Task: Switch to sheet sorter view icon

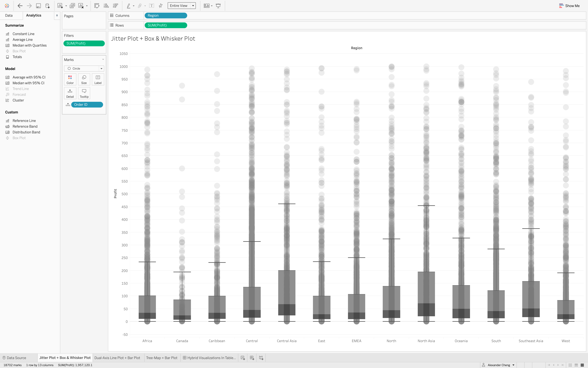Action: click(570, 365)
